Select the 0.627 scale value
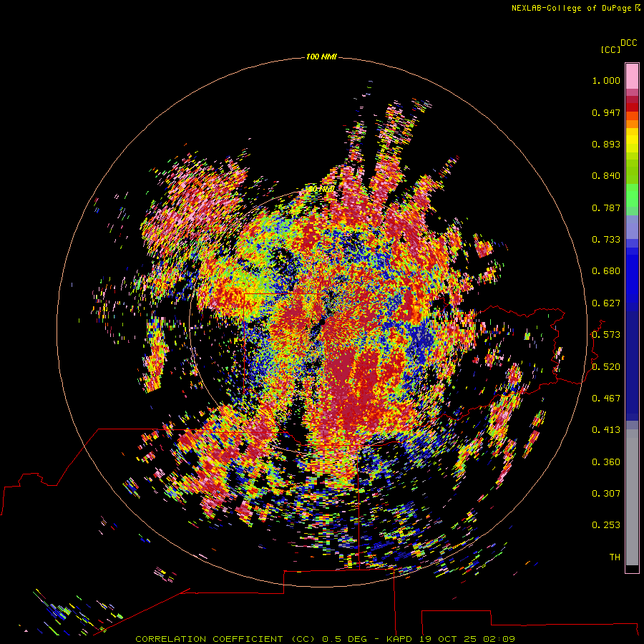 [606, 303]
